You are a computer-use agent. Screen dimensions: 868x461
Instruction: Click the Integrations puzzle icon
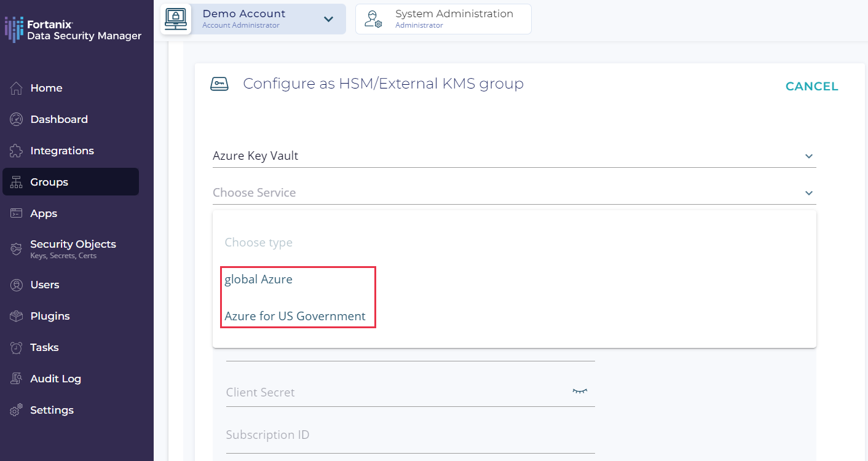point(17,151)
